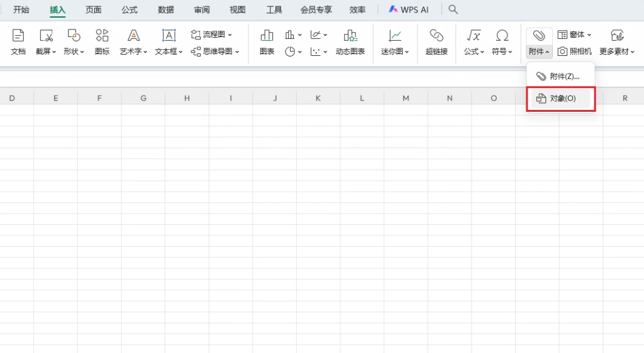Switch to the 公式 ribbon tab
This screenshot has height=353, width=644.
pos(130,10)
